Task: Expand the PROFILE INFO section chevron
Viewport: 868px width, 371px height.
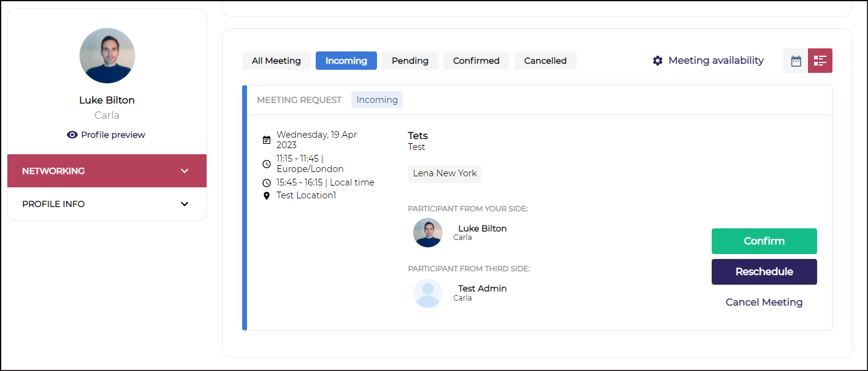Action: (185, 204)
